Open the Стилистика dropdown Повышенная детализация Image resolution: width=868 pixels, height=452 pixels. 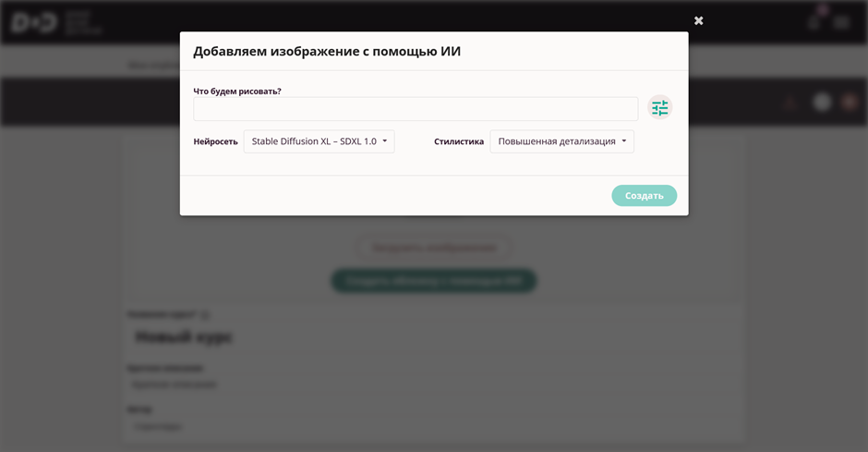pyautogui.click(x=561, y=141)
